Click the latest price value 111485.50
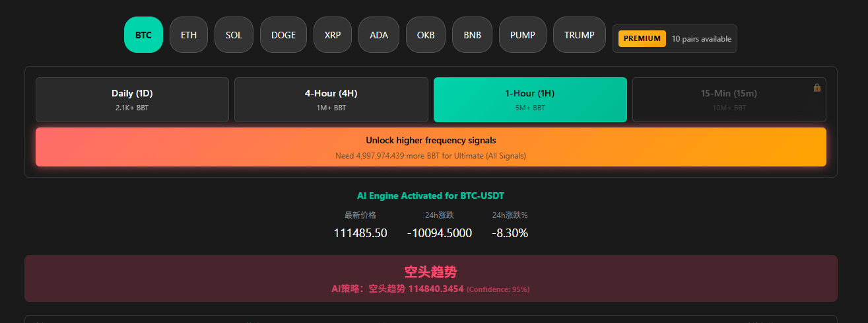 (360, 233)
